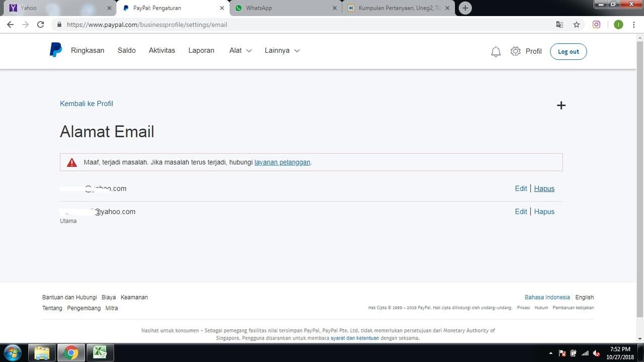
Task: Expand the Alat dropdown menu
Action: click(240, 50)
